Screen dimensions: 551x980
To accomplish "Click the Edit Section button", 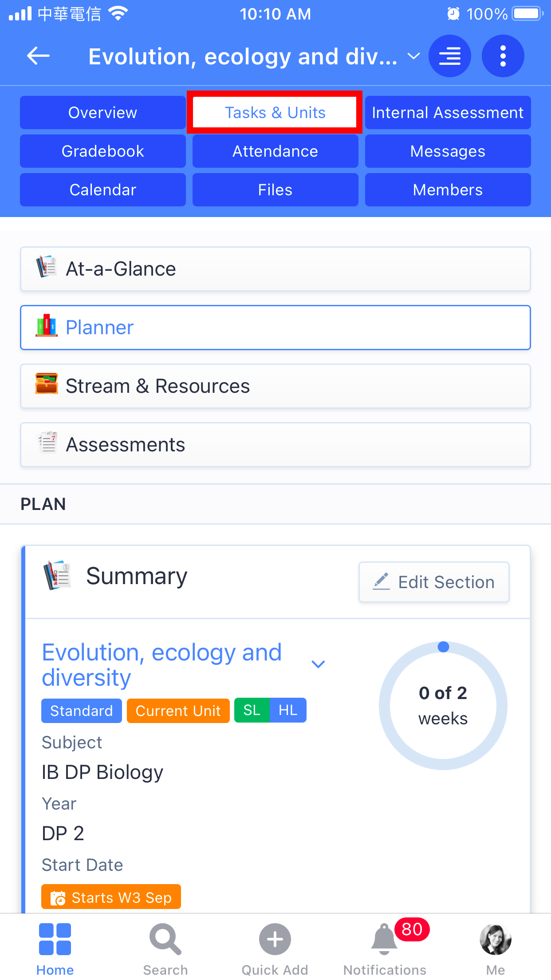I will click(434, 582).
